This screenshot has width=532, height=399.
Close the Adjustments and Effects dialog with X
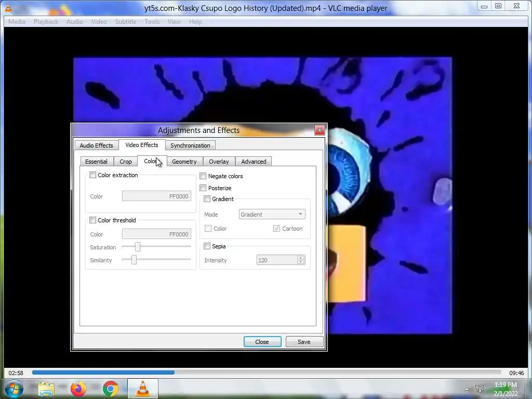[x=320, y=130]
